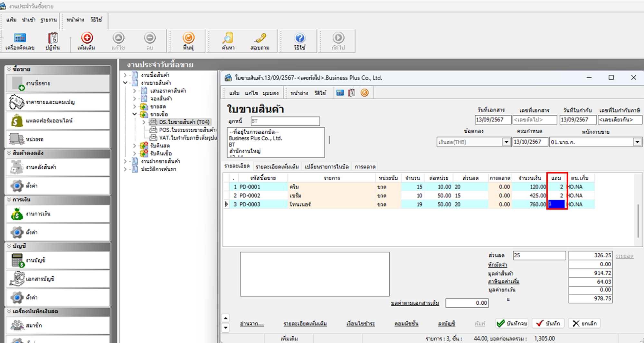Expand the งานซื้อสินค้า tree node
This screenshot has width=644, height=343.
[x=125, y=75]
